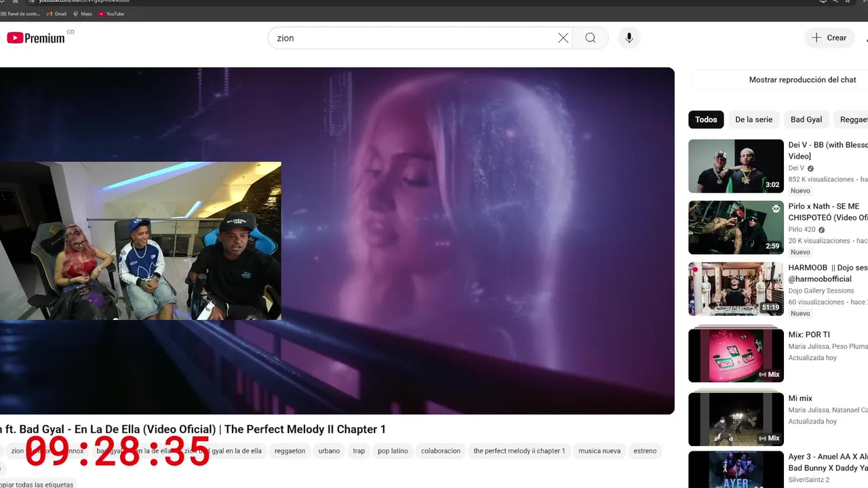Screen dimensions: 868x488
Task: Open the Gmail bookmark in the bookmarks bar
Action: click(56, 14)
